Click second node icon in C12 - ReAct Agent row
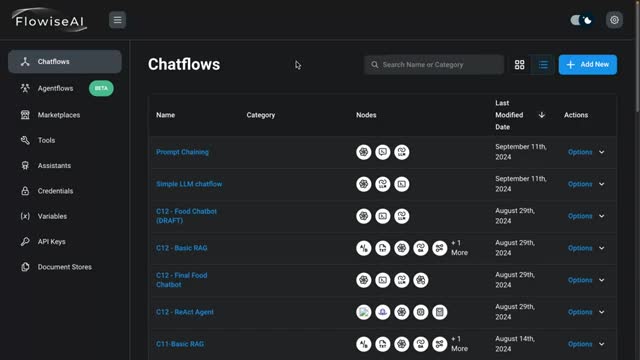Screen dimensions: 640x360 pos(383,312)
